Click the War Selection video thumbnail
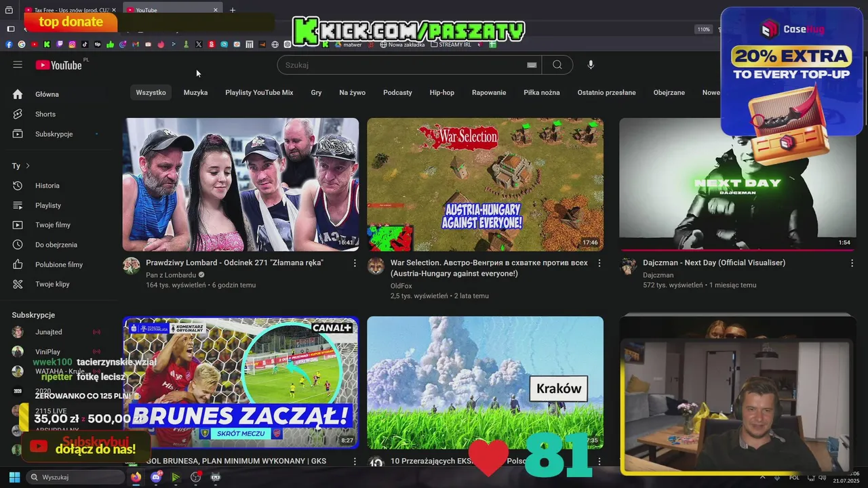Viewport: 868px width, 488px height. (485, 184)
